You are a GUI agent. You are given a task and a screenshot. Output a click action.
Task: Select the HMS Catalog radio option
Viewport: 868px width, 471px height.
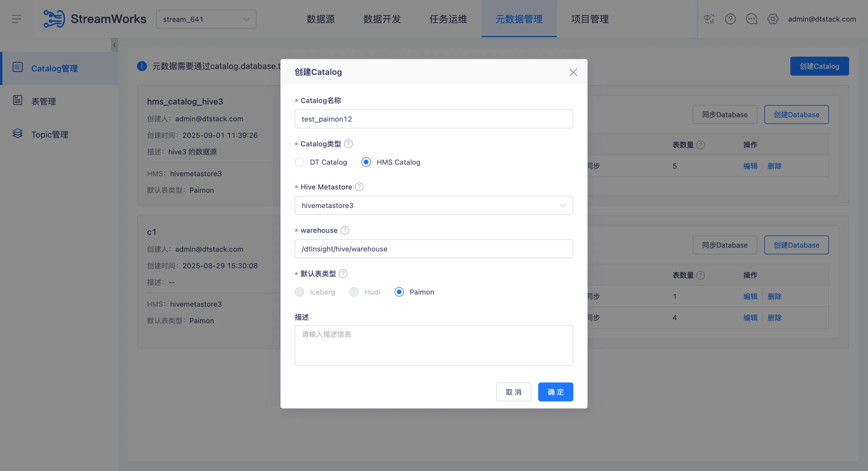coord(366,162)
